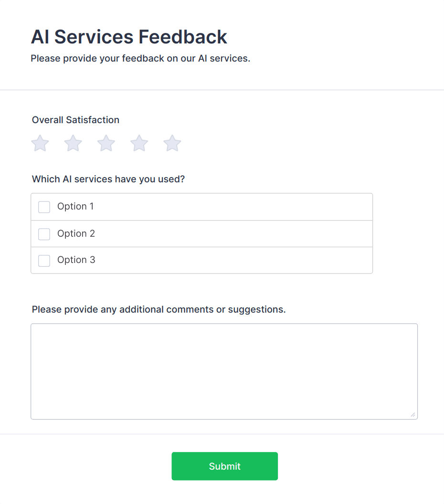Tick the Option 3 checkbox

[x=44, y=261]
